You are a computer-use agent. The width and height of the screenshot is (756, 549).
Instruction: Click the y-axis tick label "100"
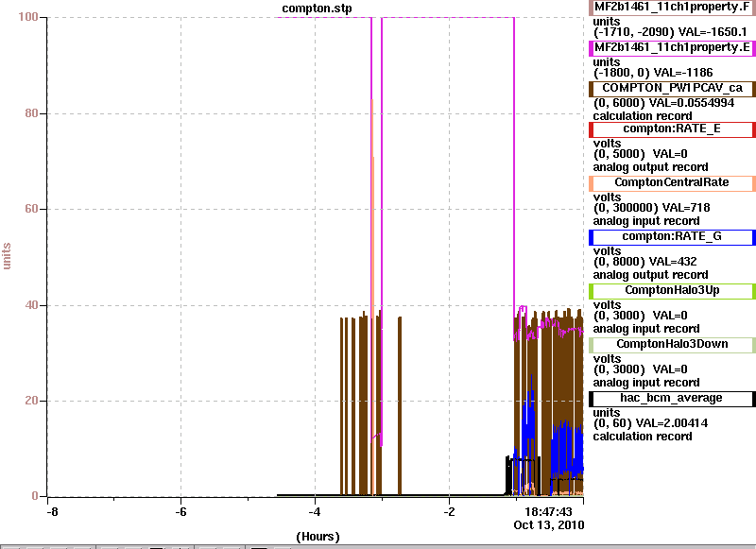pyautogui.click(x=28, y=17)
